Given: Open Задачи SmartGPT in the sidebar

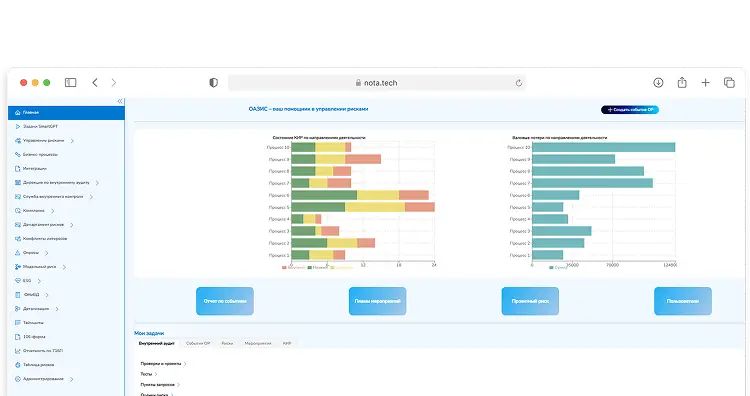Looking at the screenshot, I should tap(41, 126).
